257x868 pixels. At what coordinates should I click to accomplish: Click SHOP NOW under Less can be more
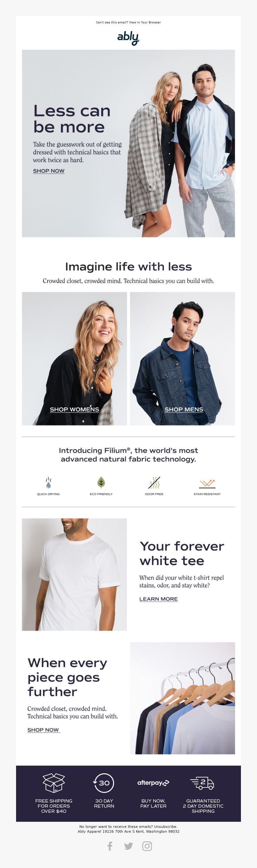tap(49, 171)
